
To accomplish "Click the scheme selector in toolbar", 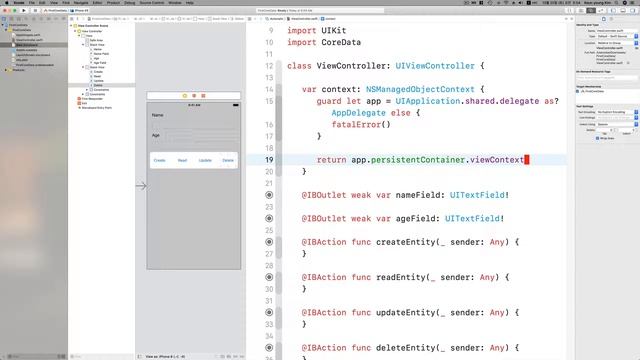I will tap(67, 10).
